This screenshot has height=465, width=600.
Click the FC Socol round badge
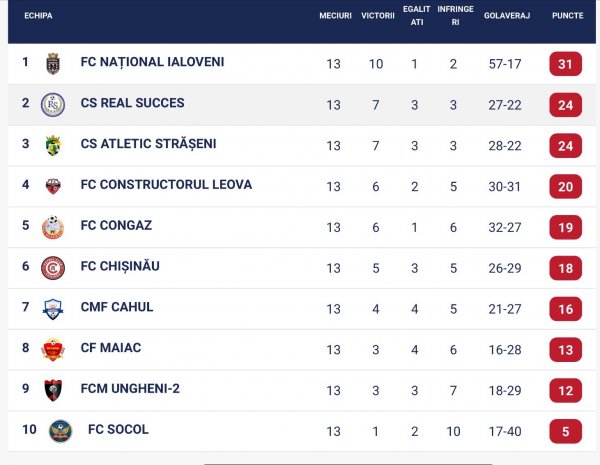(x=60, y=431)
